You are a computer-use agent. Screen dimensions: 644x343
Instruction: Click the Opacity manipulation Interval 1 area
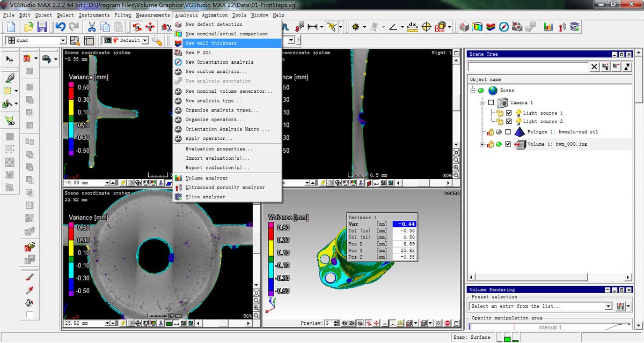tap(550, 327)
